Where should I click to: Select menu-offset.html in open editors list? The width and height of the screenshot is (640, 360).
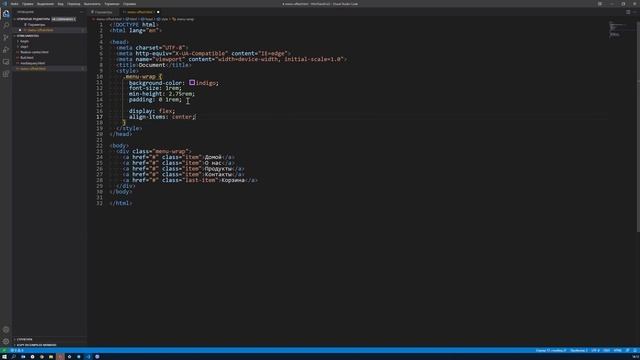click(40, 30)
